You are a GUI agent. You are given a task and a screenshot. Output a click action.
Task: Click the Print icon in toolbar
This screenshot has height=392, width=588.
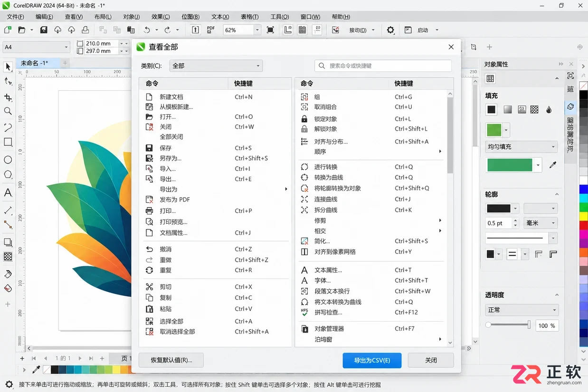pyautogui.click(x=85, y=30)
